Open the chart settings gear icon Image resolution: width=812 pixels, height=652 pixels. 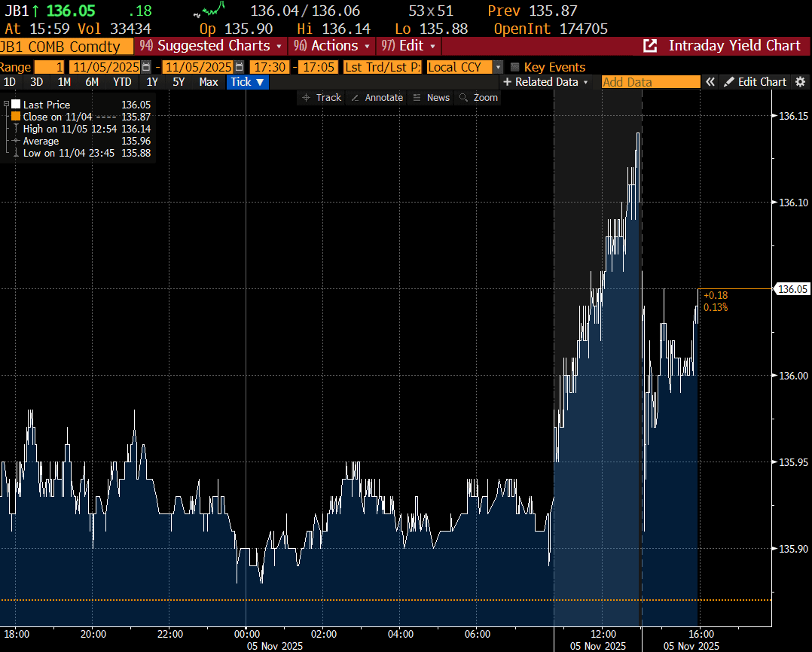pyautogui.click(x=800, y=82)
